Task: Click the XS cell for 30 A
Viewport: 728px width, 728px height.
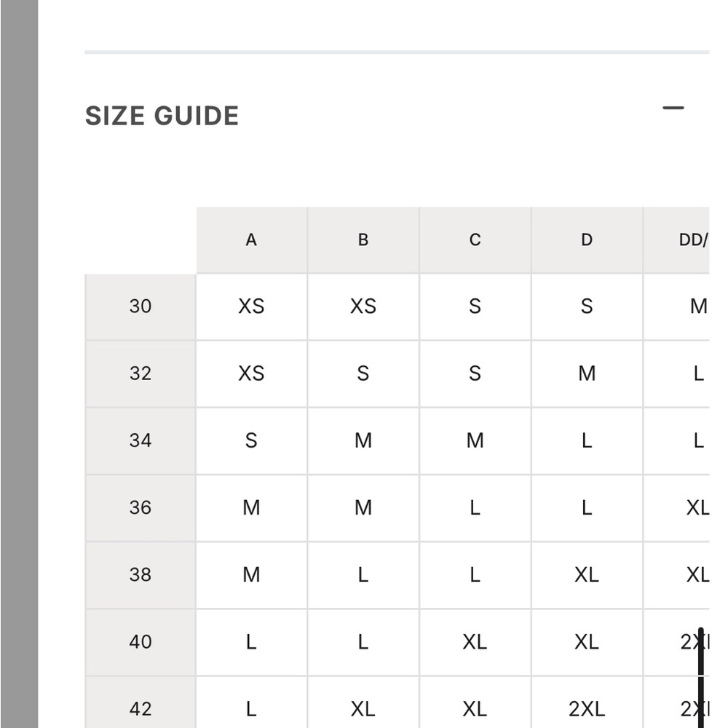Action: pos(252,307)
